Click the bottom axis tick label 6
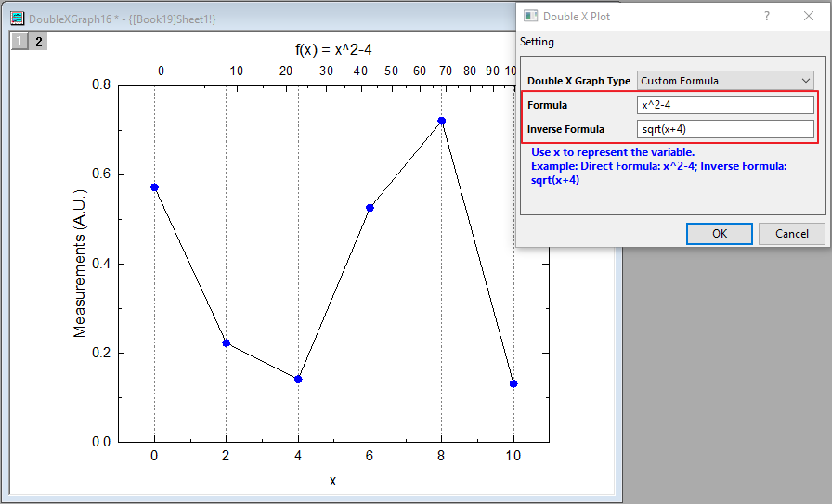The image size is (832, 504). (x=370, y=456)
